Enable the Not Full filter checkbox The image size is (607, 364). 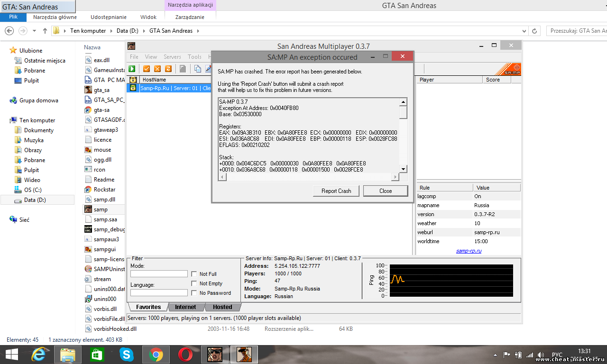[x=194, y=274]
